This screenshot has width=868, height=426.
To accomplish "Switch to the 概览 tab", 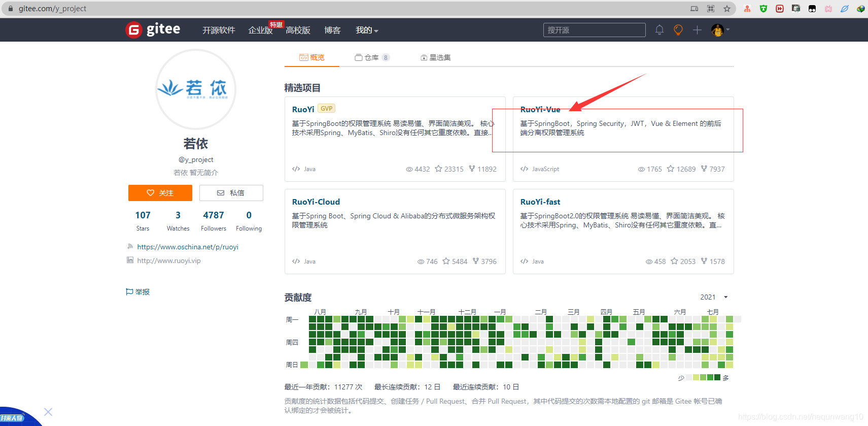I will coord(312,57).
